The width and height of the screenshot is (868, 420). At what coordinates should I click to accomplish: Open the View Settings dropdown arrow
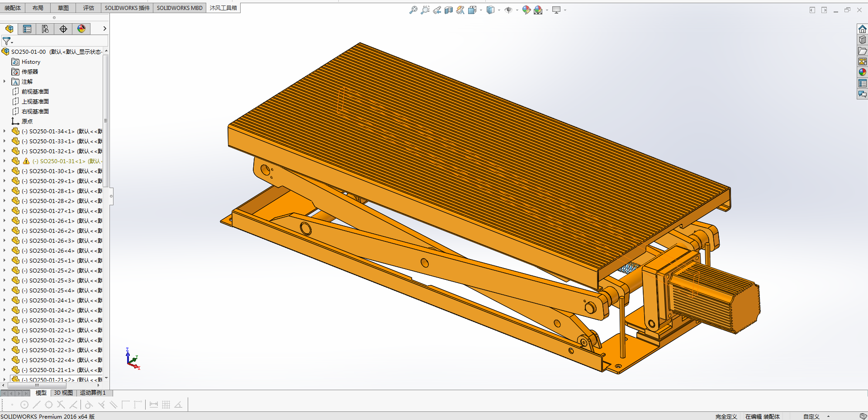(x=565, y=10)
